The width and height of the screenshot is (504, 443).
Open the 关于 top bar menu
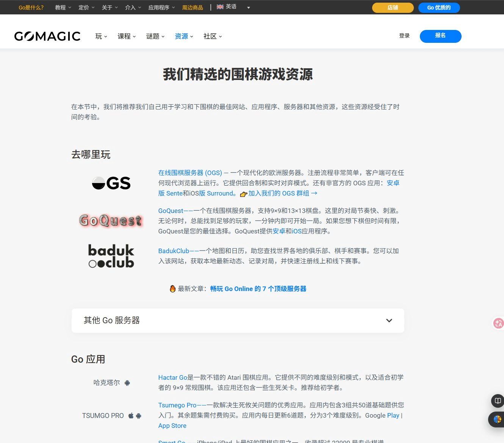(110, 8)
